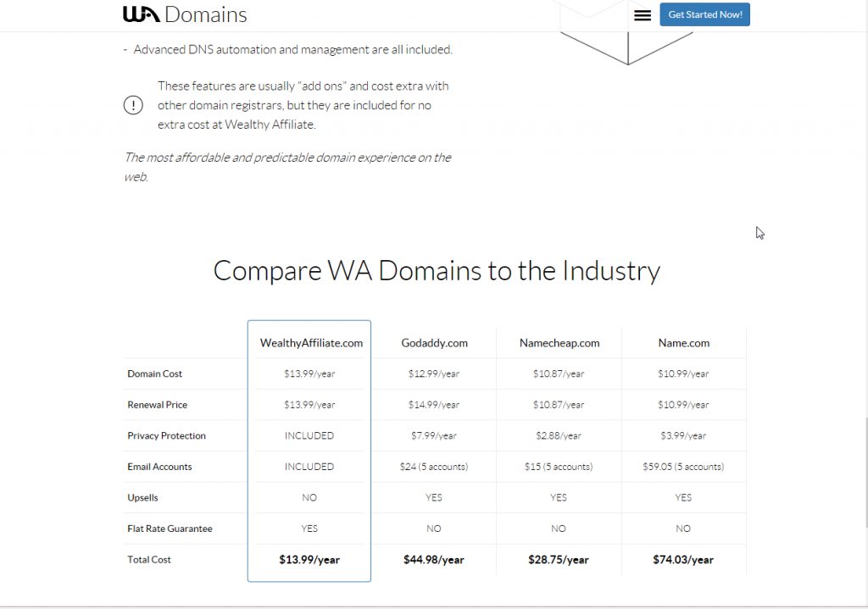Click Godaddy privacy protection $7.99/year
Screen dimensions: 868x609
coord(433,436)
